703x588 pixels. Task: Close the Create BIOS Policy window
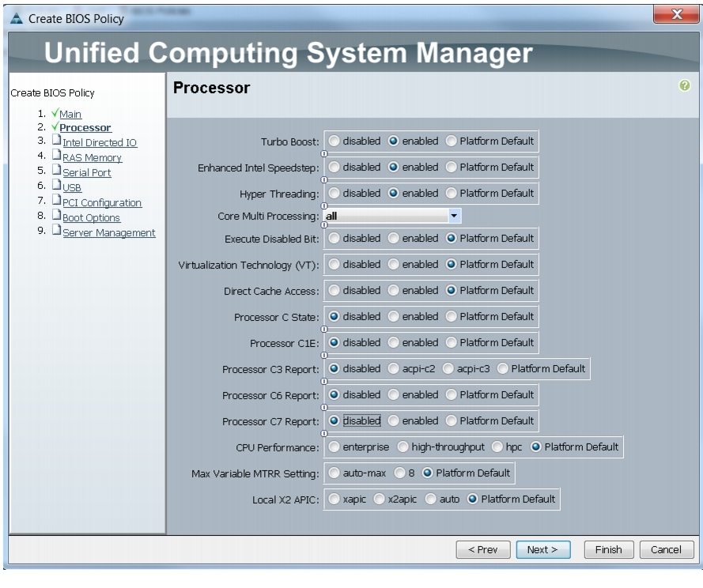(x=677, y=14)
